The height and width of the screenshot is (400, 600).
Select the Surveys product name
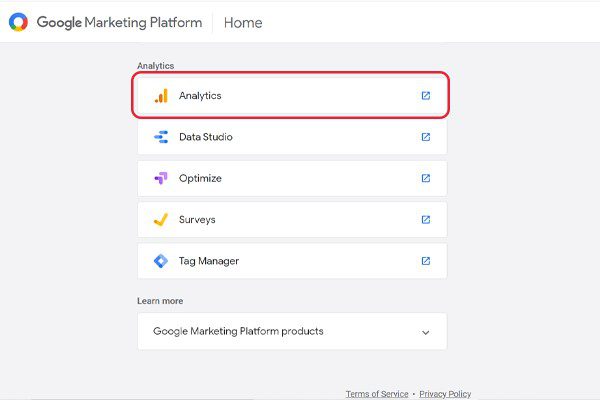click(197, 220)
